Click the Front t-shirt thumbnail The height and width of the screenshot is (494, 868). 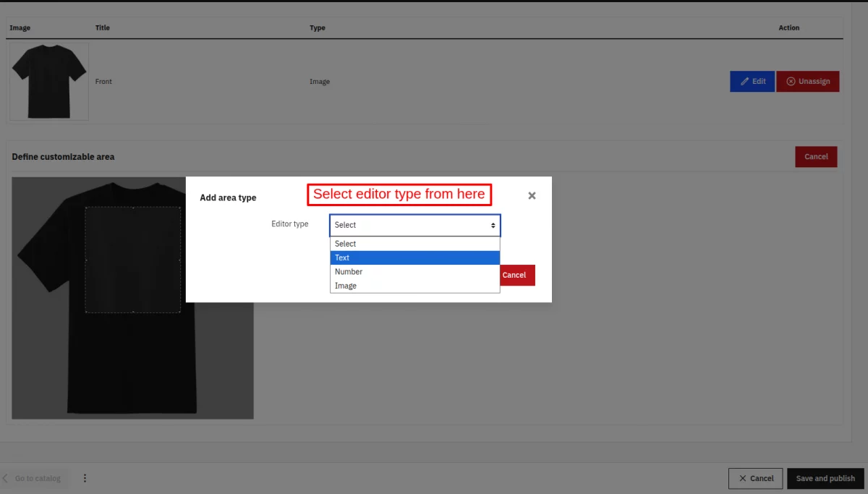coord(48,81)
